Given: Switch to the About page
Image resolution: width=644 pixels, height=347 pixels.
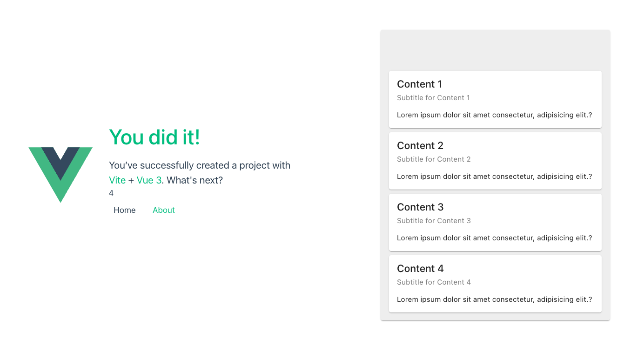Looking at the screenshot, I should pyautogui.click(x=164, y=210).
